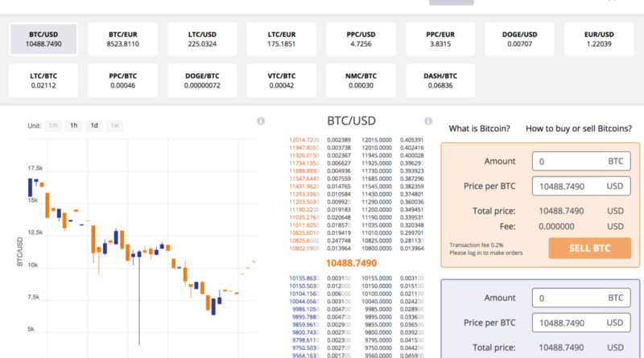Select the LTC/EUR market tile
644x358 pixels.
pos(281,39)
